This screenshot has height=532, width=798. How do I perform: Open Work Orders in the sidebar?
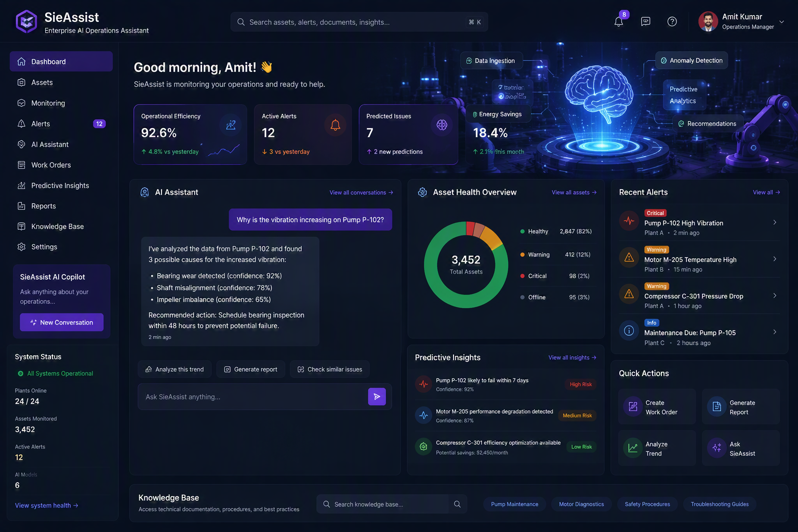[x=61, y=165]
